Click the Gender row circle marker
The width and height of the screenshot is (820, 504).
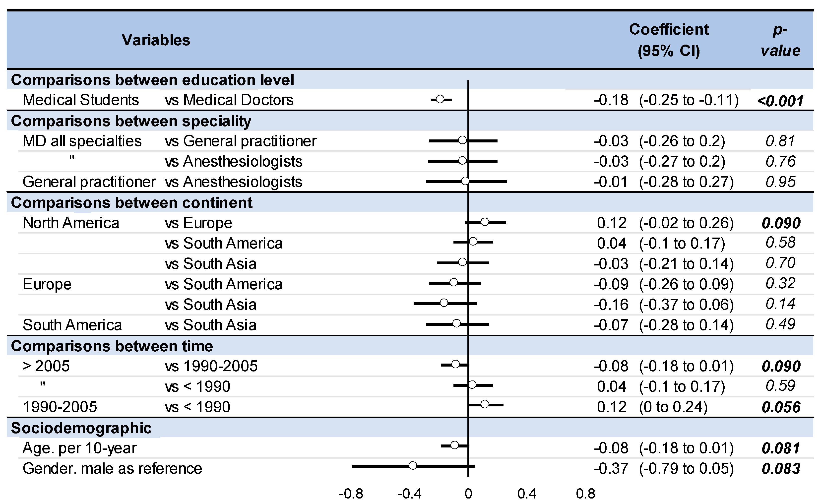(413, 466)
